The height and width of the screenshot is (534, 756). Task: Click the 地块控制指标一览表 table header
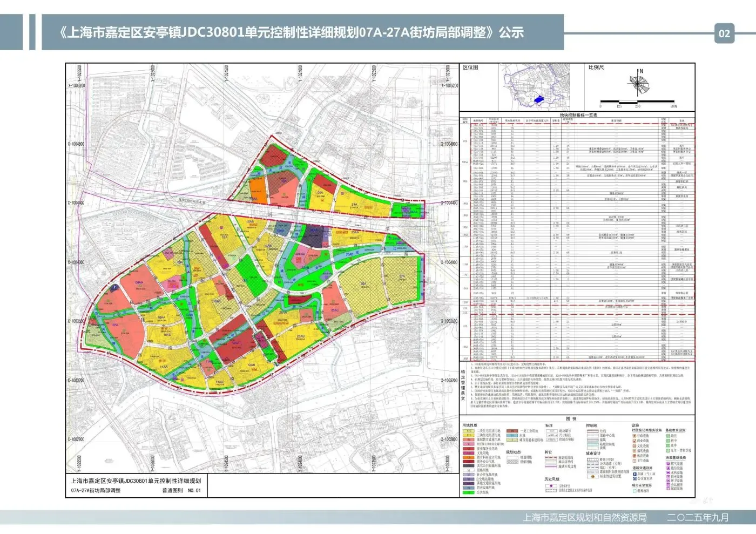(578, 115)
